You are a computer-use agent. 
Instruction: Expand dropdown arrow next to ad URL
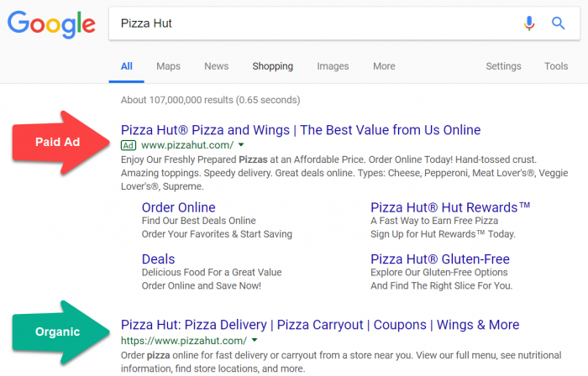241,144
